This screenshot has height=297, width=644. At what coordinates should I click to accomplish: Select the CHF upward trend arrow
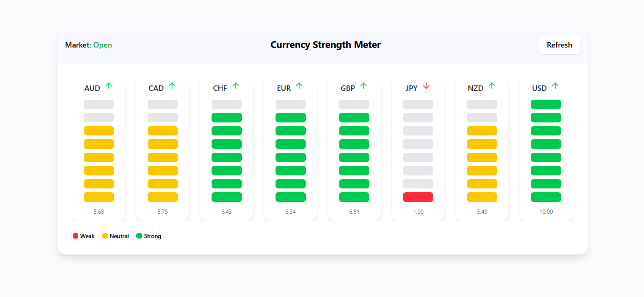(236, 86)
